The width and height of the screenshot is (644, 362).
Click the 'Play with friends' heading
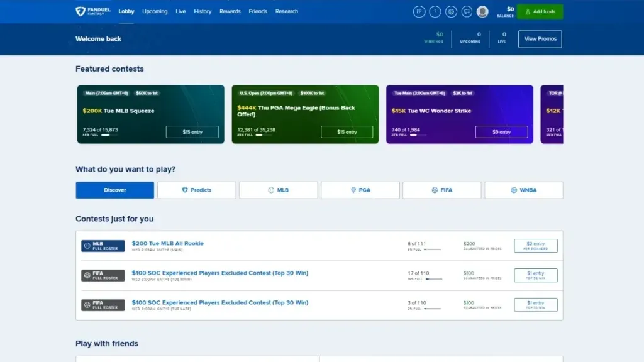[107, 344]
